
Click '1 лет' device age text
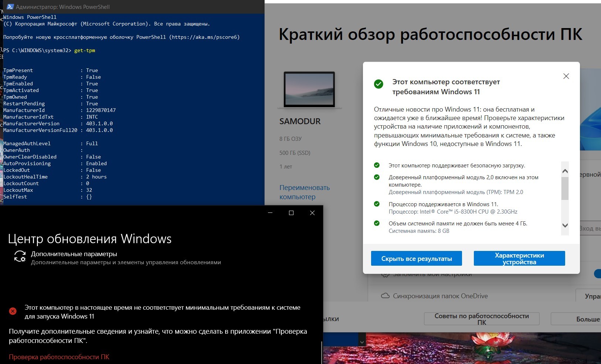pyautogui.click(x=286, y=167)
